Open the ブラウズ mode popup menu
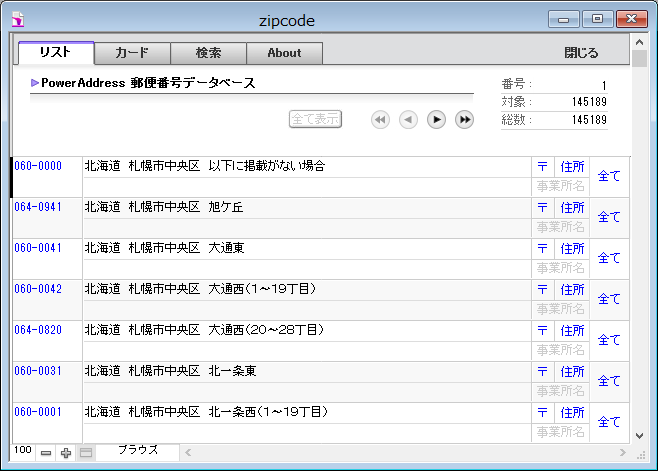 click(x=137, y=451)
